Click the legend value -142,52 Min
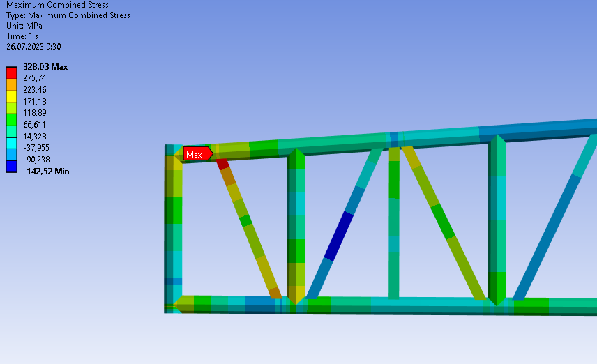 tap(46, 172)
